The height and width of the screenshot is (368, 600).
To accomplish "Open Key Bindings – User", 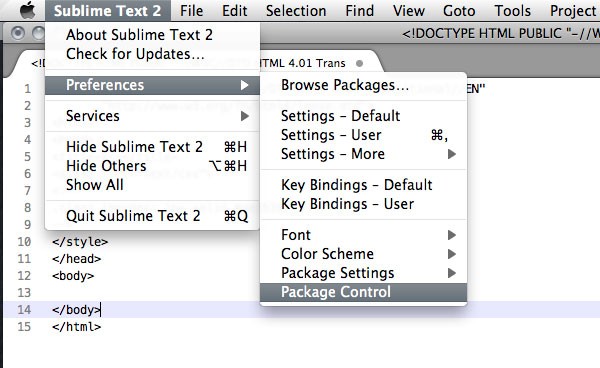I will click(x=363, y=204).
